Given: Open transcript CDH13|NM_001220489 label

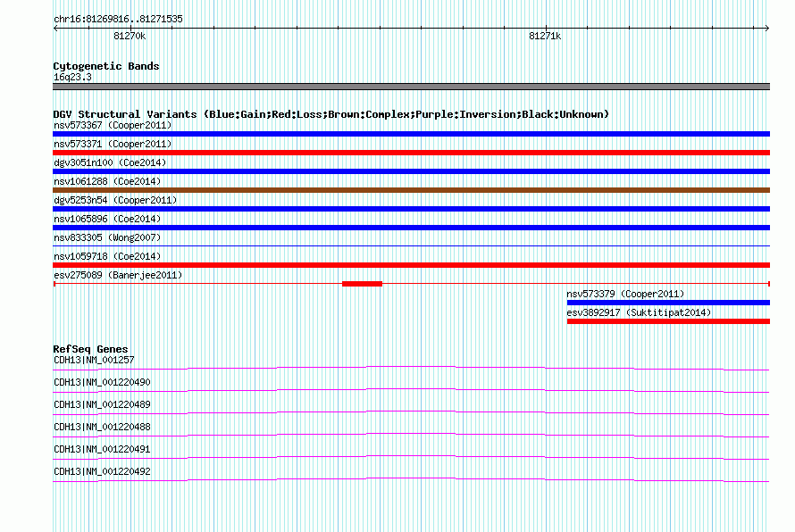Looking at the screenshot, I should (102, 405).
